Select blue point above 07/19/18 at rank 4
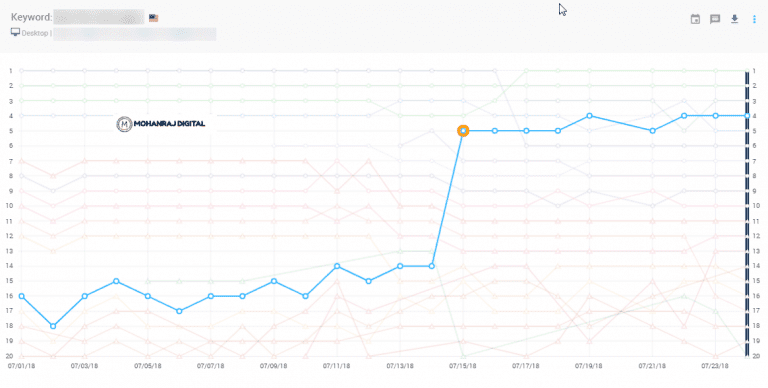Viewport: 768px width, 388px height. [590, 116]
